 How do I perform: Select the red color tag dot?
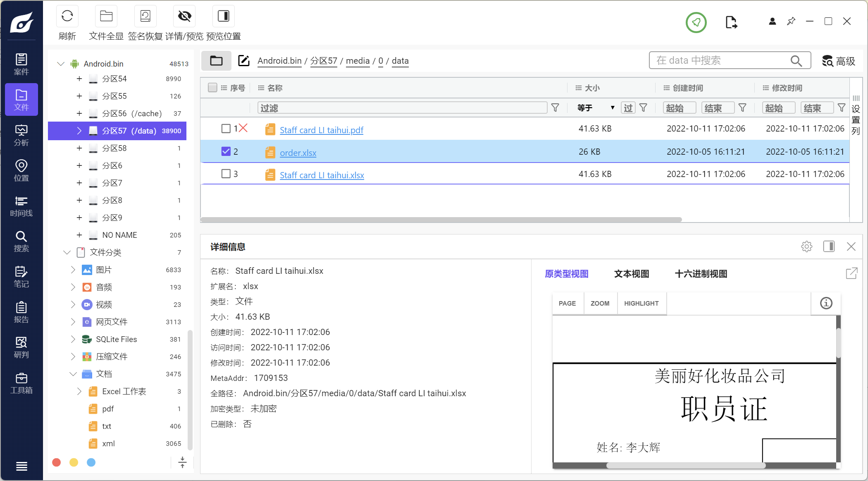(x=57, y=462)
